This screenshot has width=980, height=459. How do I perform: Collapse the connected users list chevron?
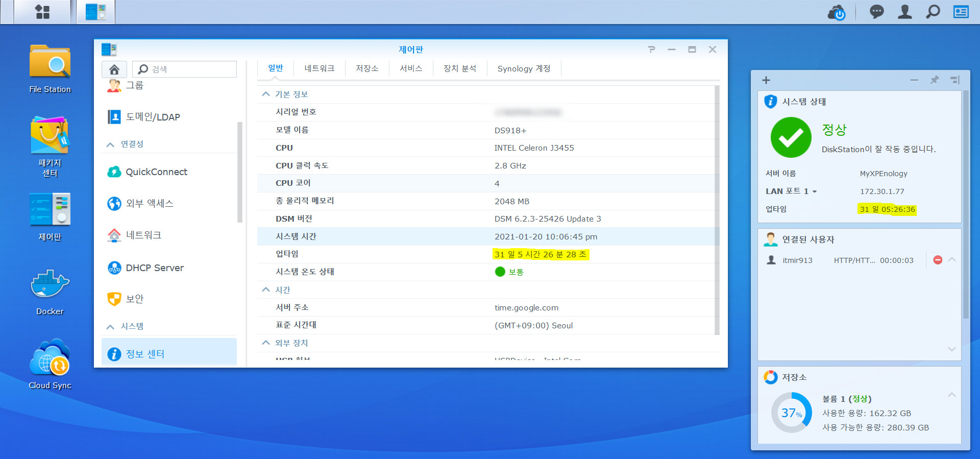[952, 259]
